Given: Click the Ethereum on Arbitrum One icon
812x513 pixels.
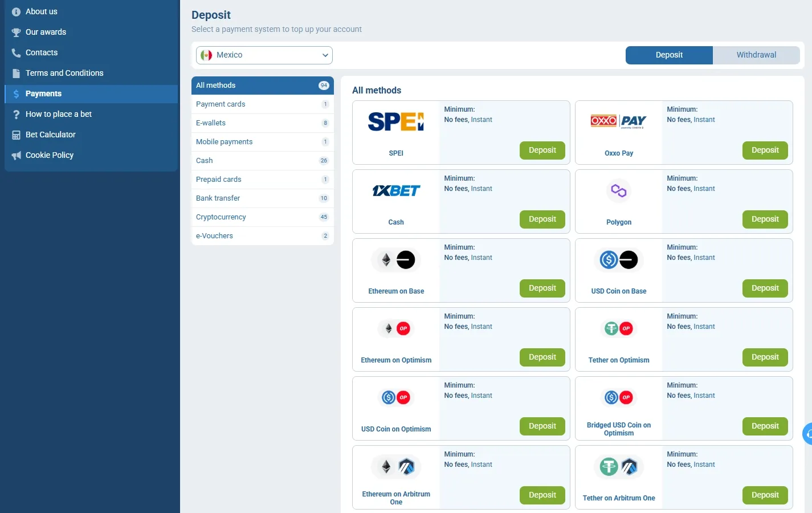Looking at the screenshot, I should point(396,467).
